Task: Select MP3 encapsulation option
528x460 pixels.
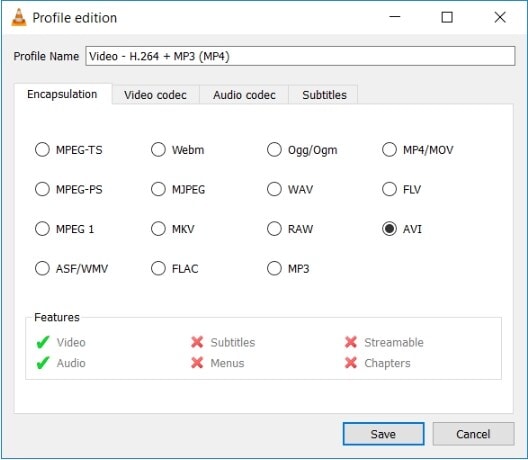Action: tap(288, 269)
